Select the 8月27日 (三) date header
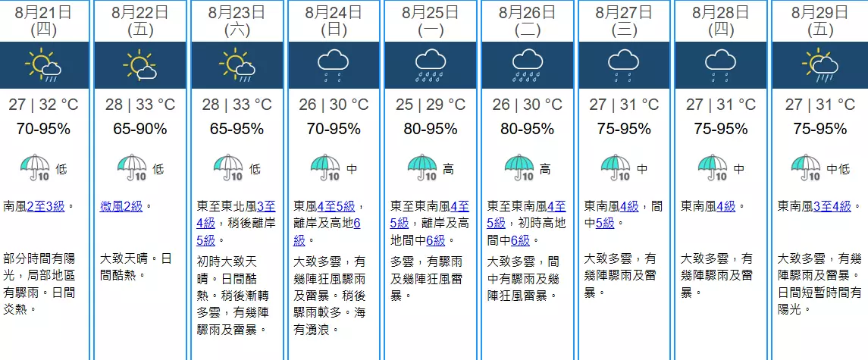868x360 pixels. pyautogui.click(x=624, y=21)
